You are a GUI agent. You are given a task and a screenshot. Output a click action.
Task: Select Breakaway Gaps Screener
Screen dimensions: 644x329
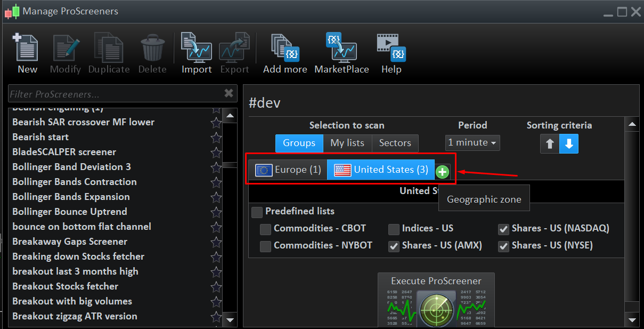tap(70, 242)
